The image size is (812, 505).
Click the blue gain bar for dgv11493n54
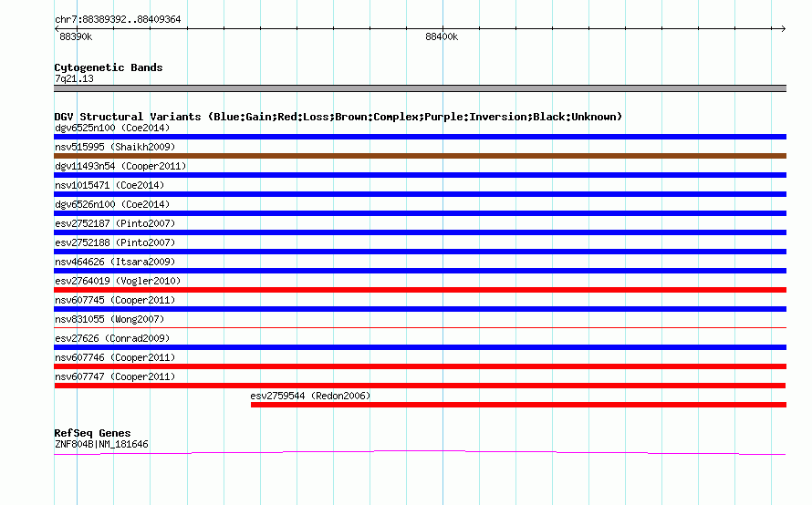(x=420, y=175)
